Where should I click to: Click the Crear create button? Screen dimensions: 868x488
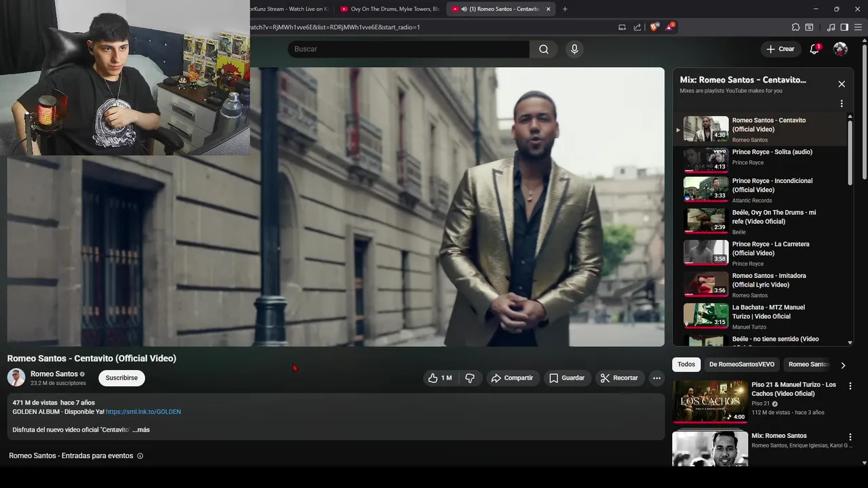coord(780,49)
